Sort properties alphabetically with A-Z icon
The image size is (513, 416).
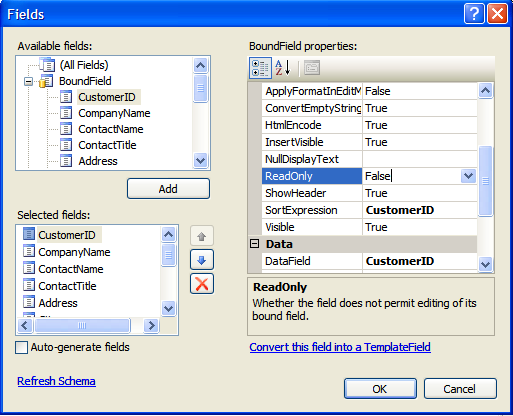click(x=283, y=68)
